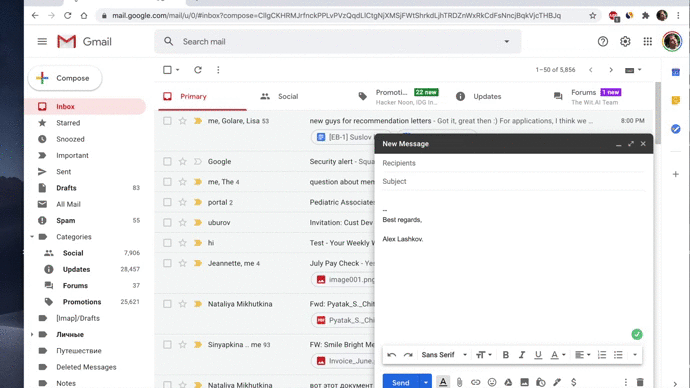Toggle bold formatting in compose toolbar
This screenshot has height=388, width=690.
coord(506,355)
